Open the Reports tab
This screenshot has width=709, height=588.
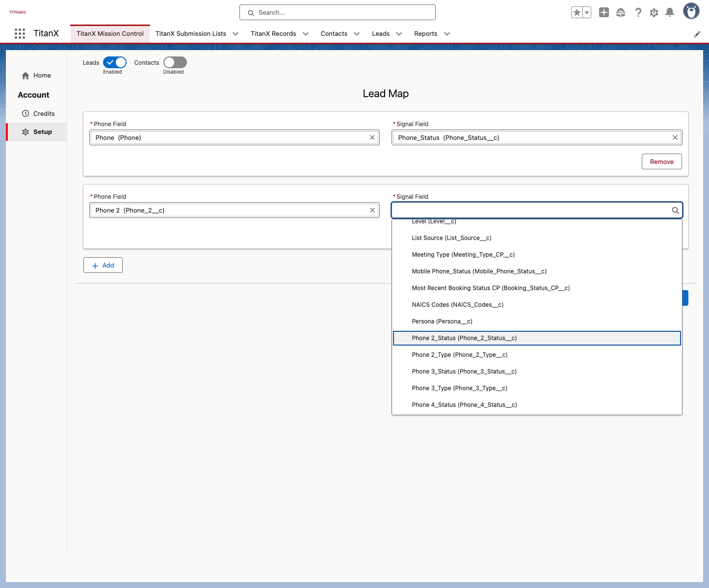click(425, 34)
